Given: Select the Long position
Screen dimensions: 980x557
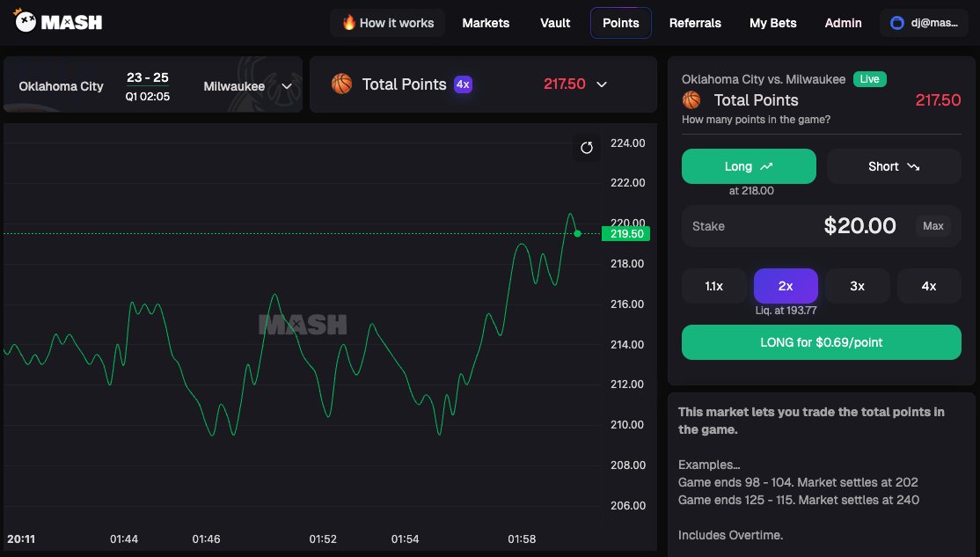Looking at the screenshot, I should click(x=749, y=166).
